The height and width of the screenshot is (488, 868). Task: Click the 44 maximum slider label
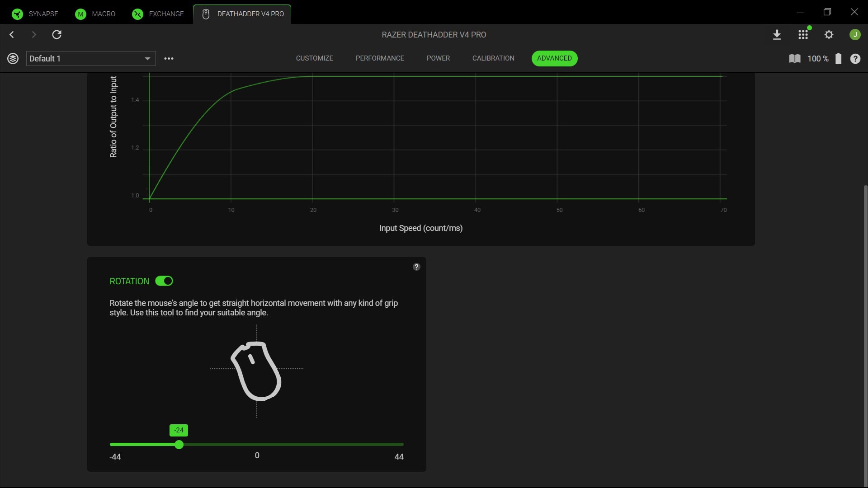tap(399, 457)
